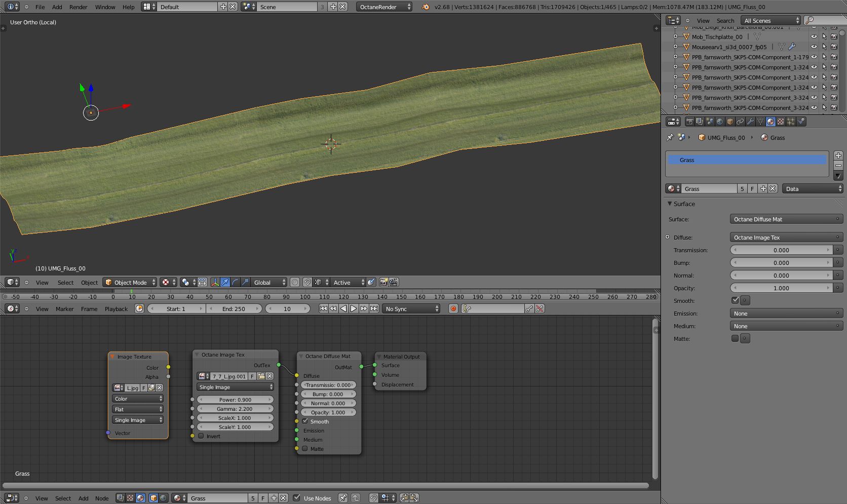Open the OctaneRender engine dropdown
This screenshot has height=504, width=847.
(x=384, y=7)
